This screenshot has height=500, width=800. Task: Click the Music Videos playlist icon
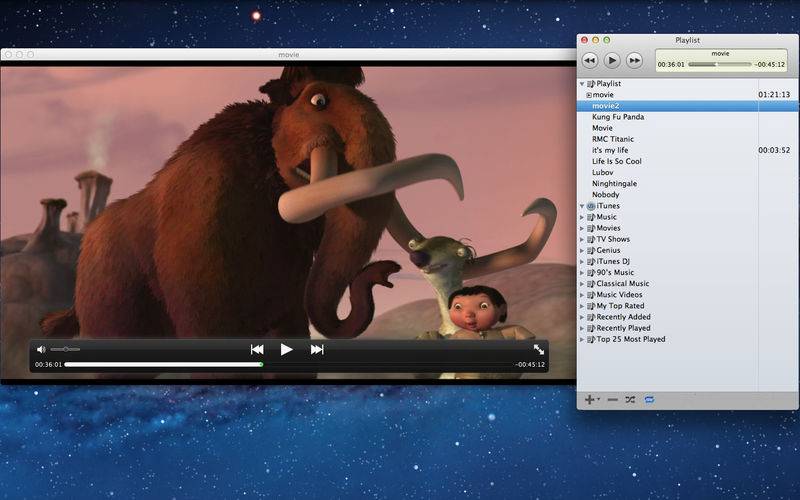pyautogui.click(x=591, y=295)
